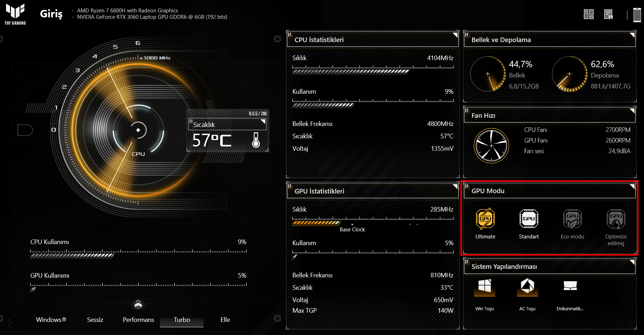Click the 6,8/15,2GB memory usage text
The height and width of the screenshot is (335, 644).
pos(524,86)
